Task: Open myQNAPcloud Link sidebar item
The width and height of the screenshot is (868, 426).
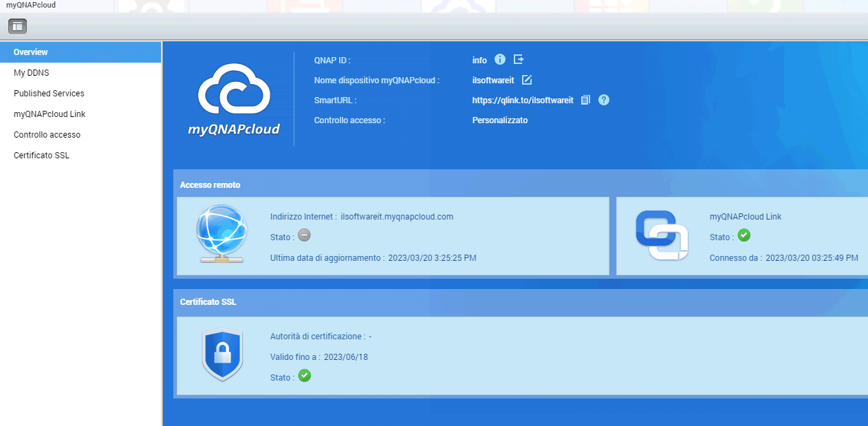Action: click(80, 114)
